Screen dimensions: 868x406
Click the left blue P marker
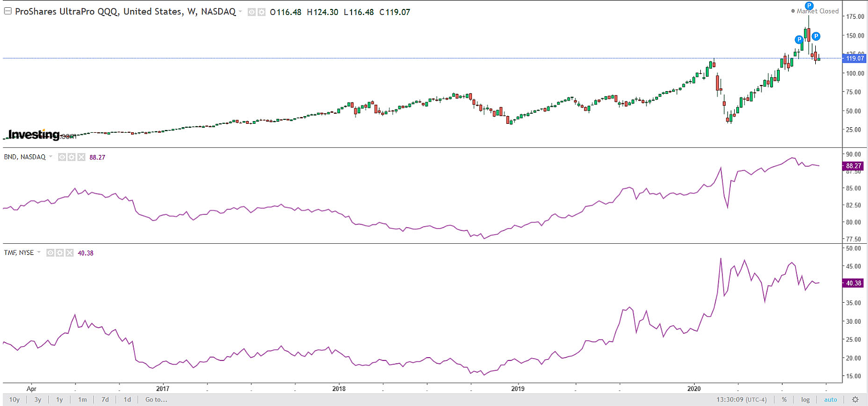tap(799, 39)
